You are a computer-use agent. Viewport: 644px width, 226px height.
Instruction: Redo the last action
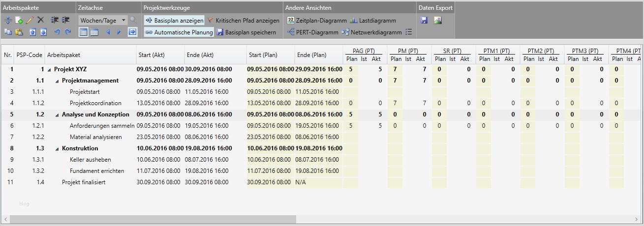pyautogui.click(x=67, y=32)
